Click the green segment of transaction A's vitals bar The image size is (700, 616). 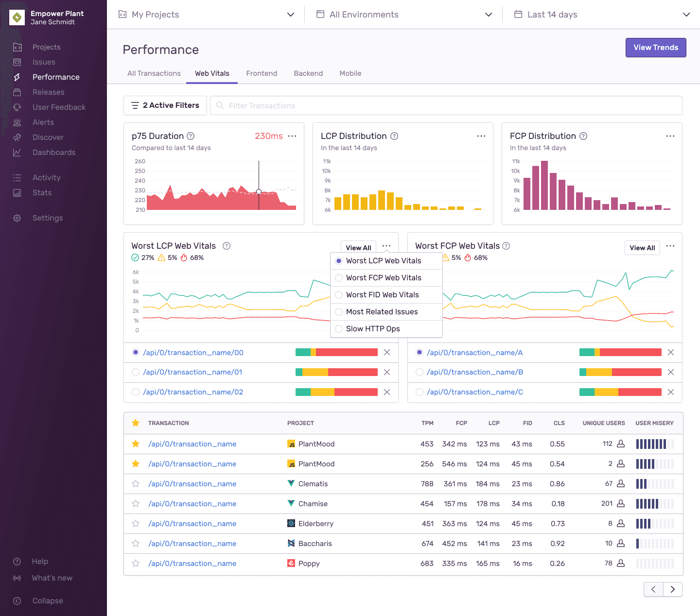586,352
